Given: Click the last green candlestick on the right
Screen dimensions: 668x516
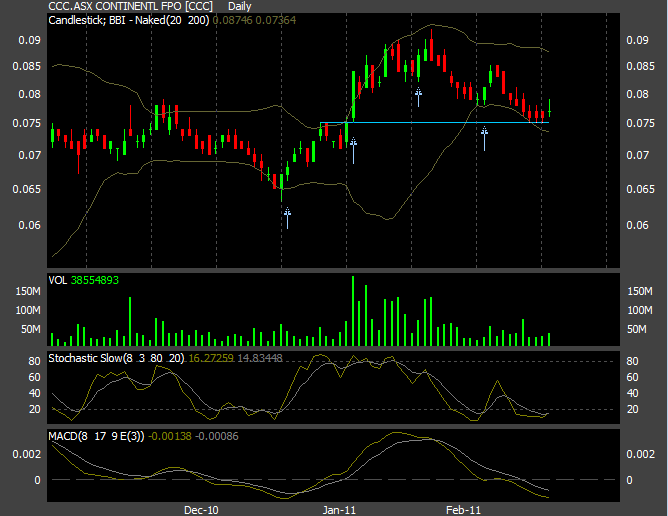Looking at the screenshot, I should click(x=550, y=108).
